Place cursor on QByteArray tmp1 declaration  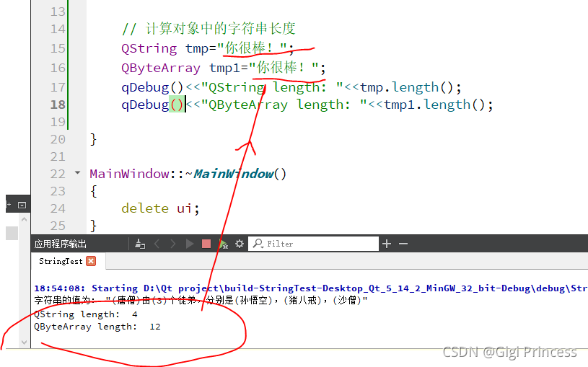224,68
